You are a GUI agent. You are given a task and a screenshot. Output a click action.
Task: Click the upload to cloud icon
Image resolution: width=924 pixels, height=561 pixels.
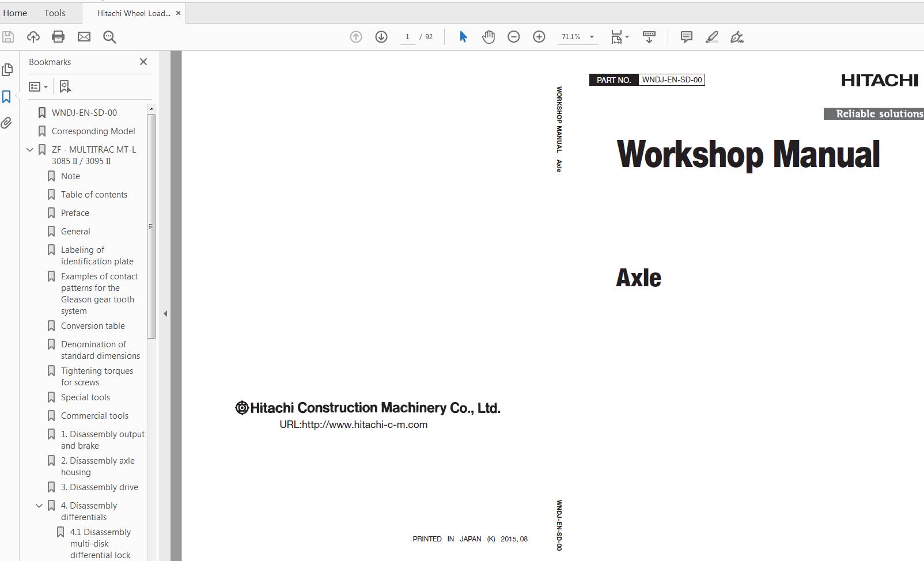(x=33, y=37)
